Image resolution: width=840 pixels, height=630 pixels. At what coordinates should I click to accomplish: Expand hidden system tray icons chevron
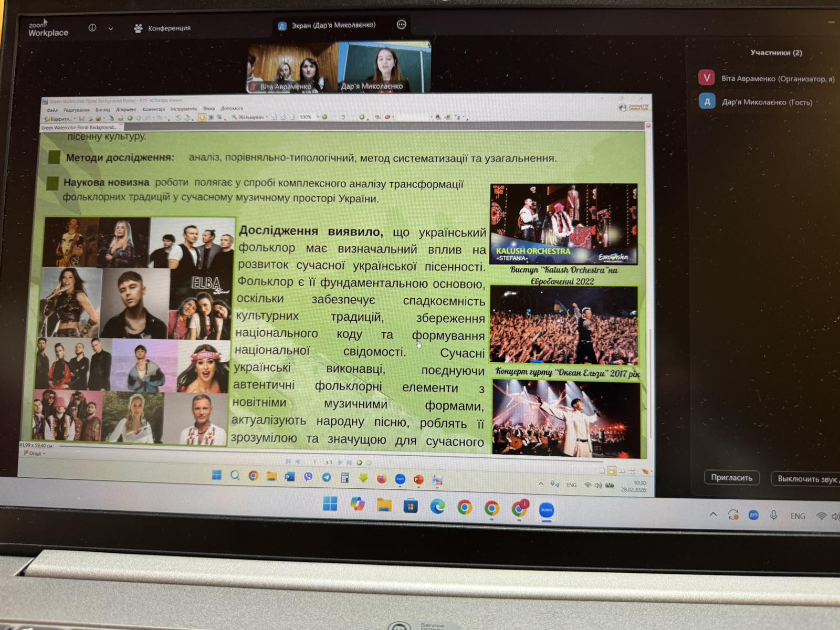713,514
